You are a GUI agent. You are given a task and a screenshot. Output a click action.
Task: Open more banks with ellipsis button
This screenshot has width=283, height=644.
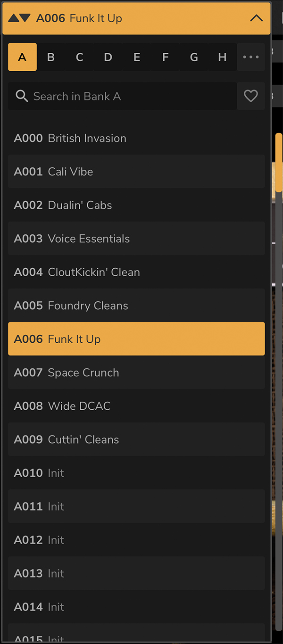pyautogui.click(x=250, y=57)
